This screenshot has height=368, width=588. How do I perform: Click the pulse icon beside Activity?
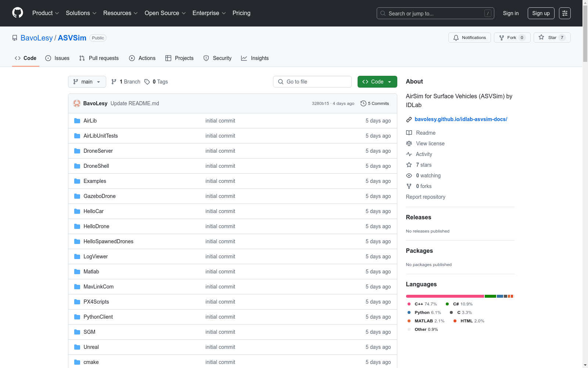point(409,154)
